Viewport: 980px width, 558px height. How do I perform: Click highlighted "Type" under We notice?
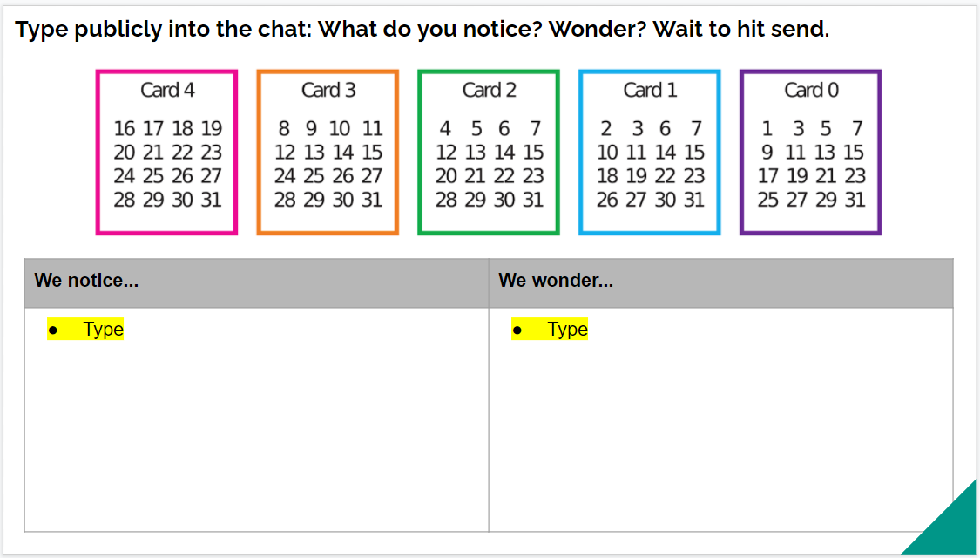point(103,330)
